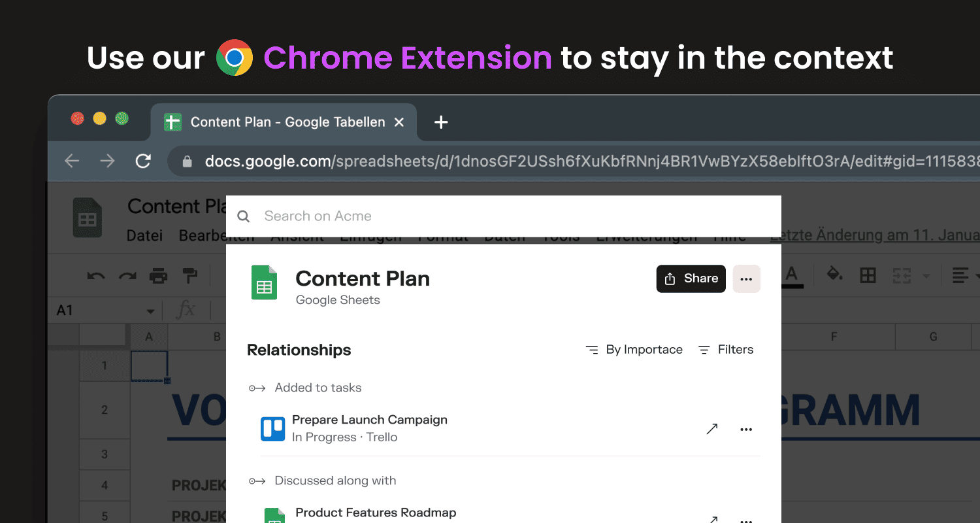This screenshot has width=980, height=523.
Task: Open a new browser tab
Action: 441,122
